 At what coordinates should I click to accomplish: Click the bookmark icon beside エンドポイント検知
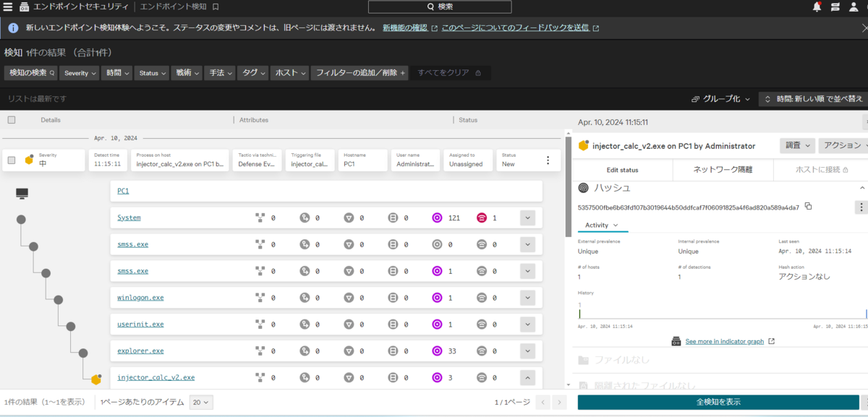[x=216, y=7]
